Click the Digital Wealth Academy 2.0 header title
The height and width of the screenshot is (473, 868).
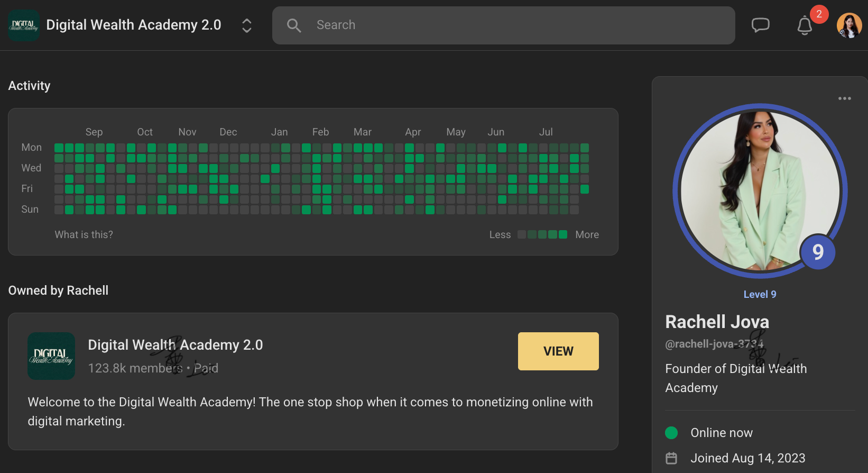tap(134, 25)
